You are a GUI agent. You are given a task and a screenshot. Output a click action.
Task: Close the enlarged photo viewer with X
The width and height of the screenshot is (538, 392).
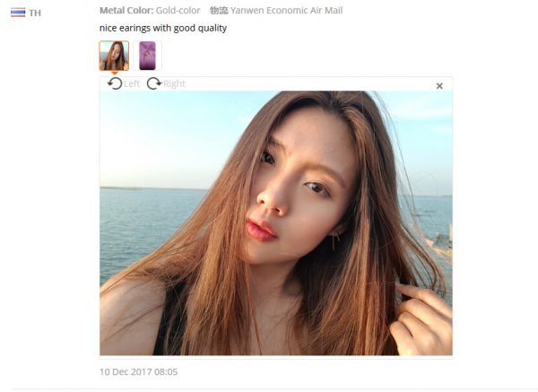[439, 86]
